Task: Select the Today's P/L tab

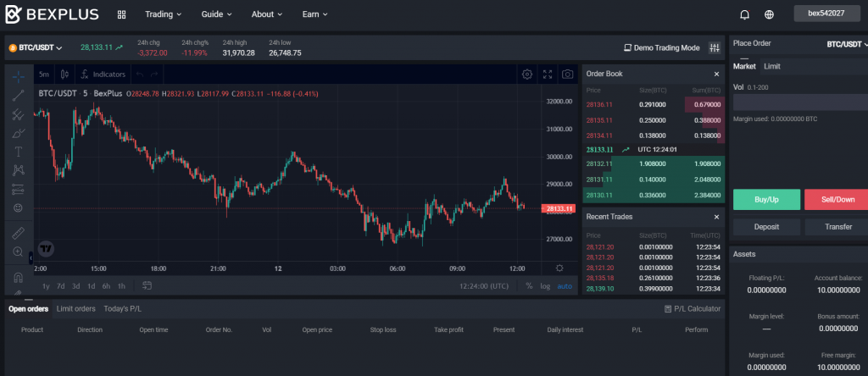Action: 122,308
